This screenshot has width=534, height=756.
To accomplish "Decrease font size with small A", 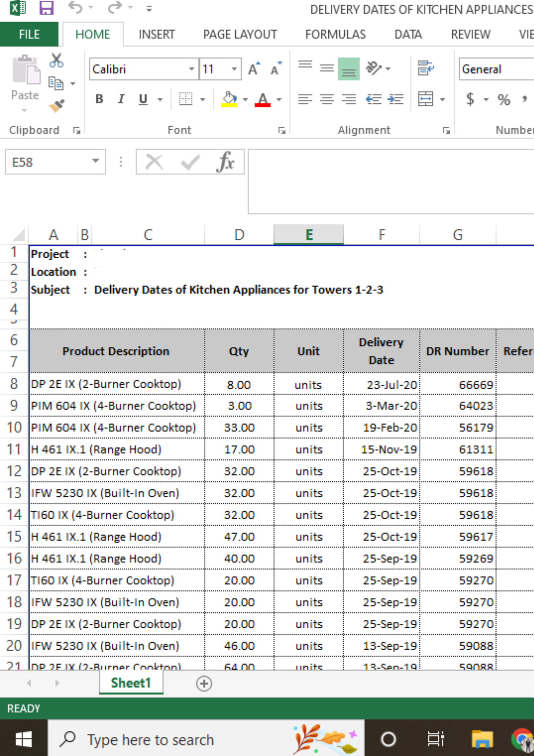I will pos(277,69).
